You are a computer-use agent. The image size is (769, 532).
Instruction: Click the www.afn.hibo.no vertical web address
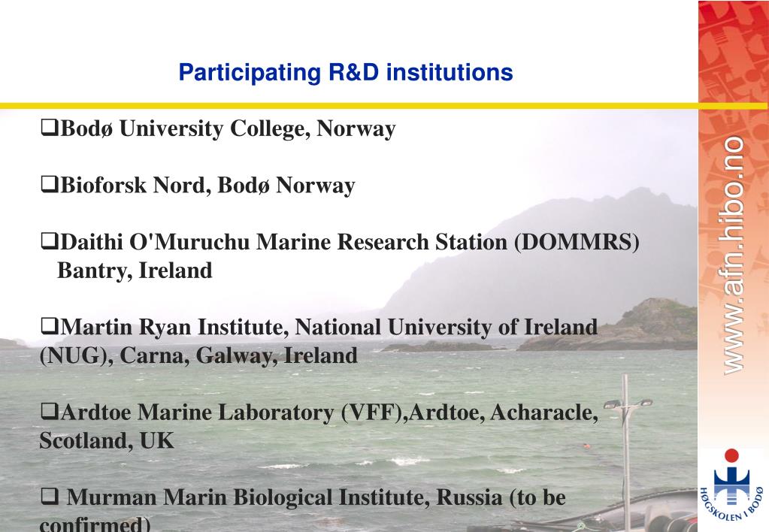733,255
